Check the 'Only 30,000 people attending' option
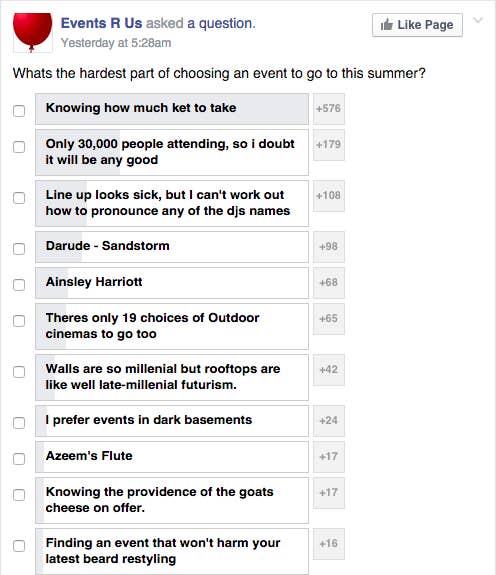Image resolution: width=496 pixels, height=575 pixels. (19, 147)
